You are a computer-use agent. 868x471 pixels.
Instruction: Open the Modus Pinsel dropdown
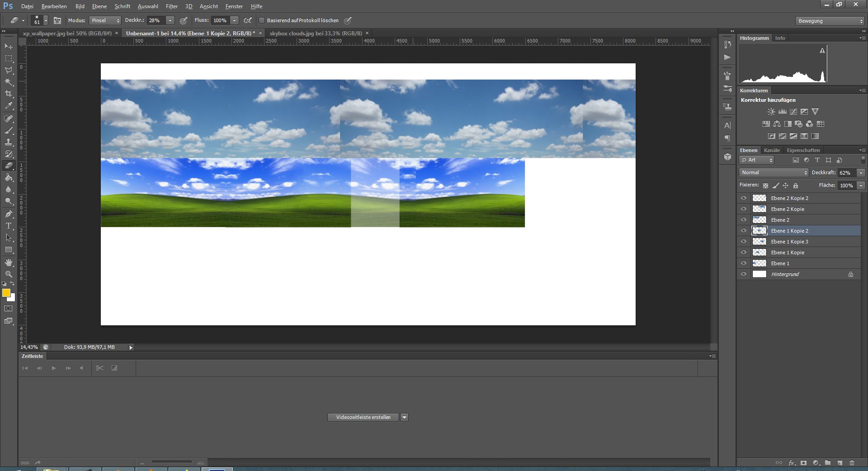[105, 20]
